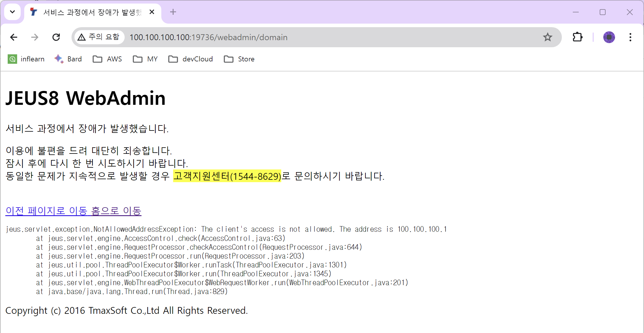Open the extensions puzzle icon
The width and height of the screenshot is (644, 333).
tap(577, 37)
